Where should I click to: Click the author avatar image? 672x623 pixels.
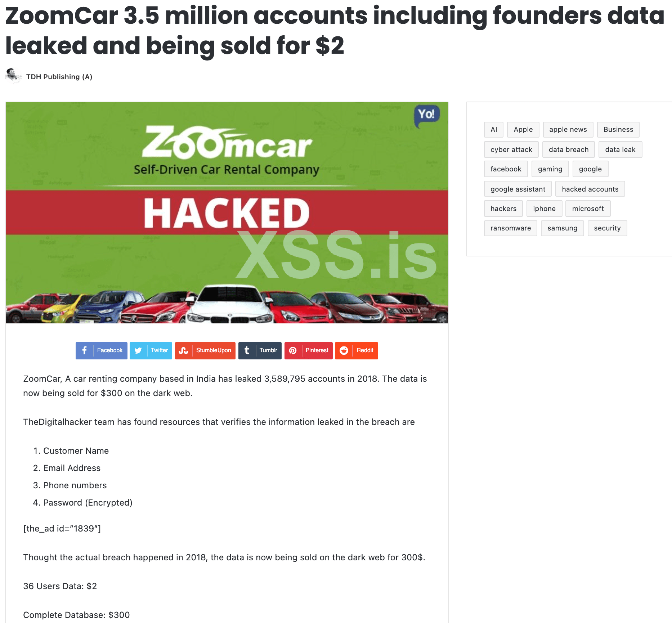click(x=13, y=75)
